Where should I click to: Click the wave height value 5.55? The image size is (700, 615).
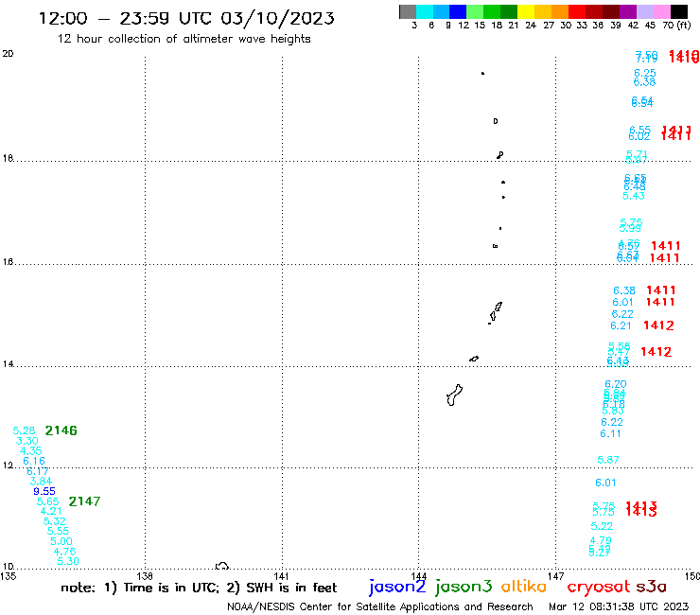pyautogui.click(x=58, y=531)
